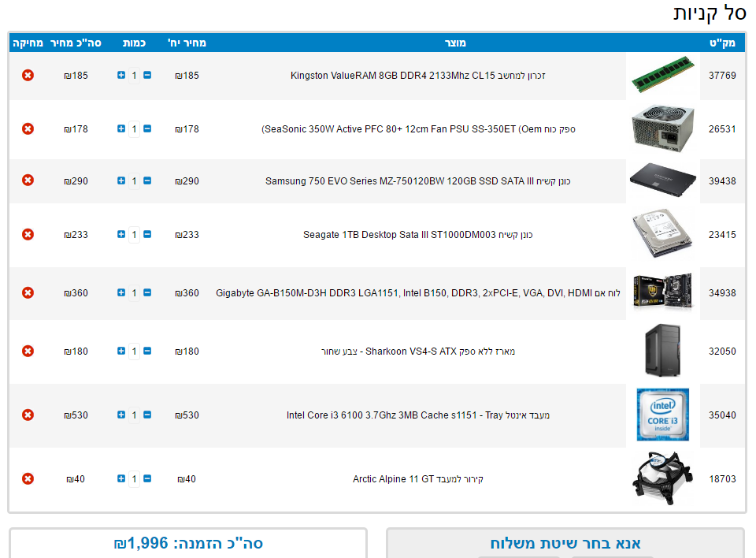
Task: Click plus icon on Seagate 1TB row
Action: (x=121, y=234)
